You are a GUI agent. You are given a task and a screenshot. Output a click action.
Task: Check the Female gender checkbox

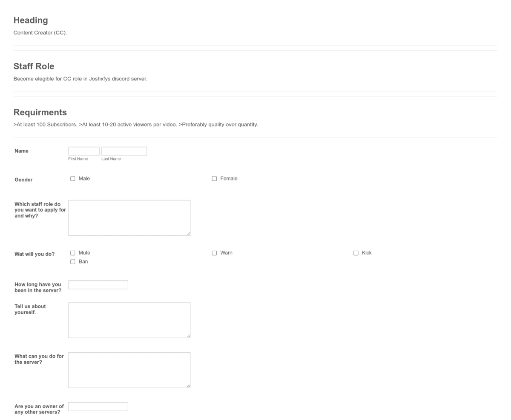coord(214,178)
